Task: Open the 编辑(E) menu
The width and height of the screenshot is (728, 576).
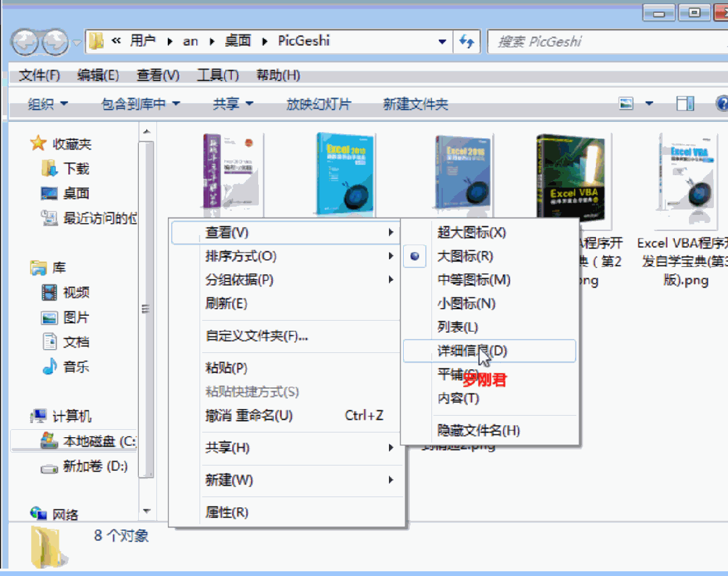Action: click(98, 75)
